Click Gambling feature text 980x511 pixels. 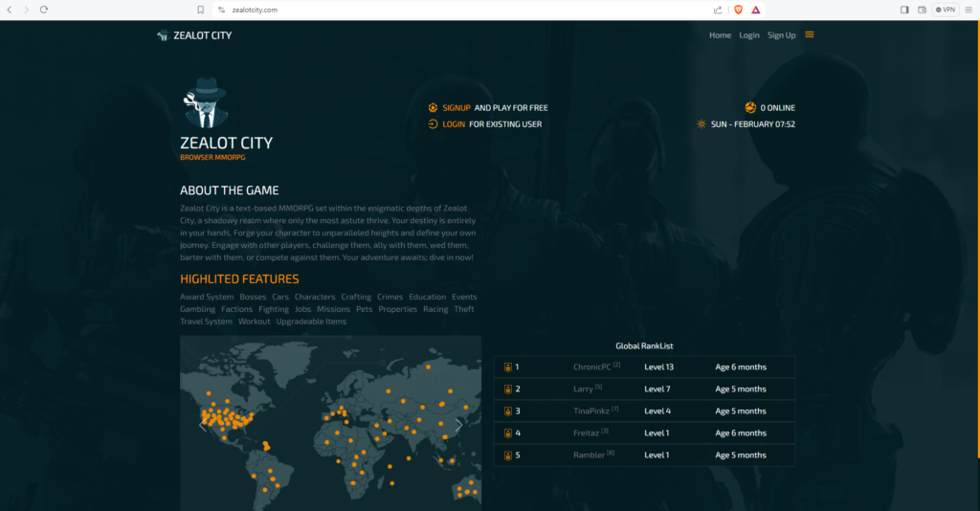click(x=197, y=309)
